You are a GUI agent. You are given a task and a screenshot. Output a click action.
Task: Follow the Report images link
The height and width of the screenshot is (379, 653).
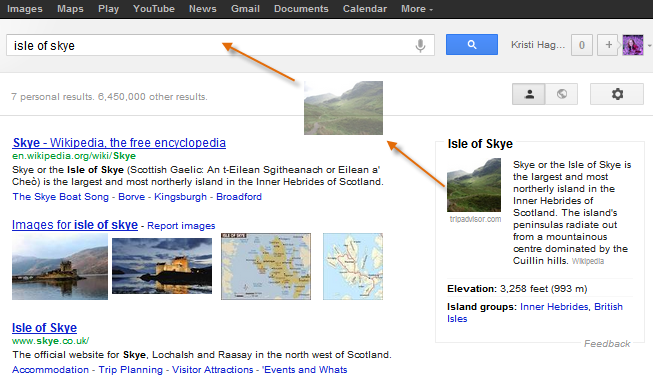(x=181, y=226)
